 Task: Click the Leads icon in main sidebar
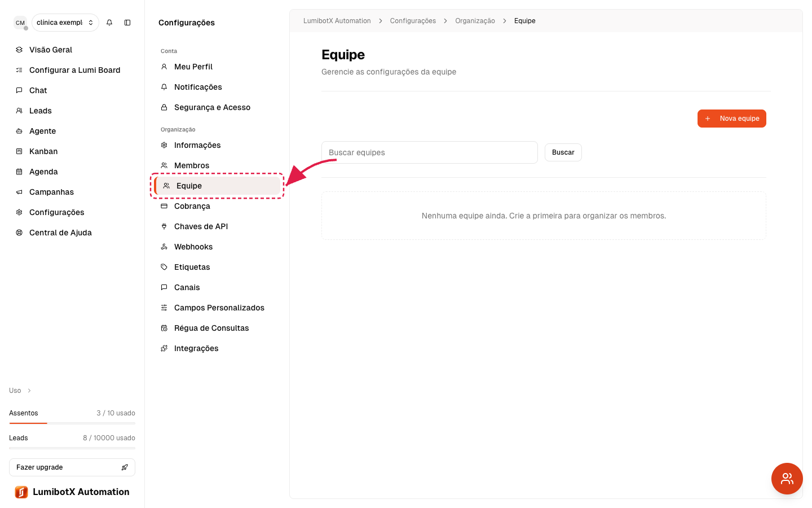(x=19, y=111)
